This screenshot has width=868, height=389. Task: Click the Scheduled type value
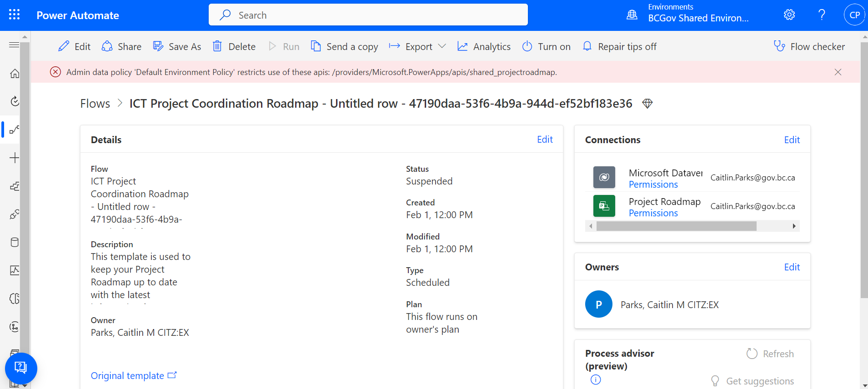[x=428, y=283]
